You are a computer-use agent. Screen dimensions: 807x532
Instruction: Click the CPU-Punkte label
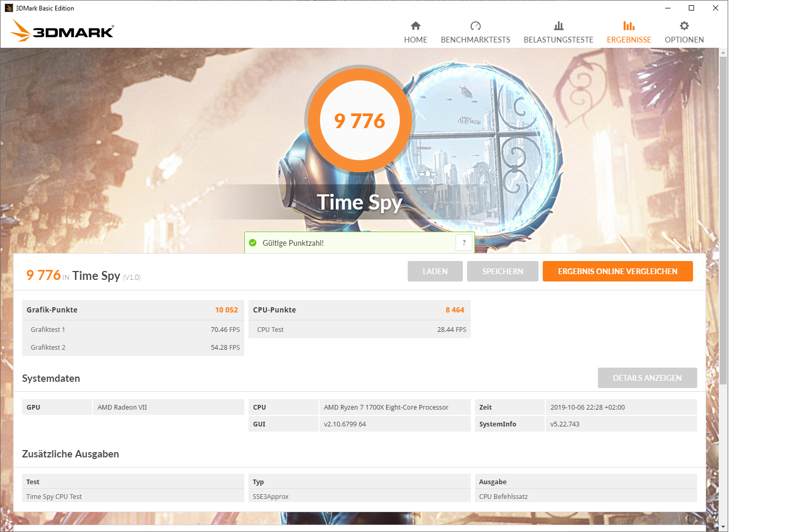coord(274,310)
